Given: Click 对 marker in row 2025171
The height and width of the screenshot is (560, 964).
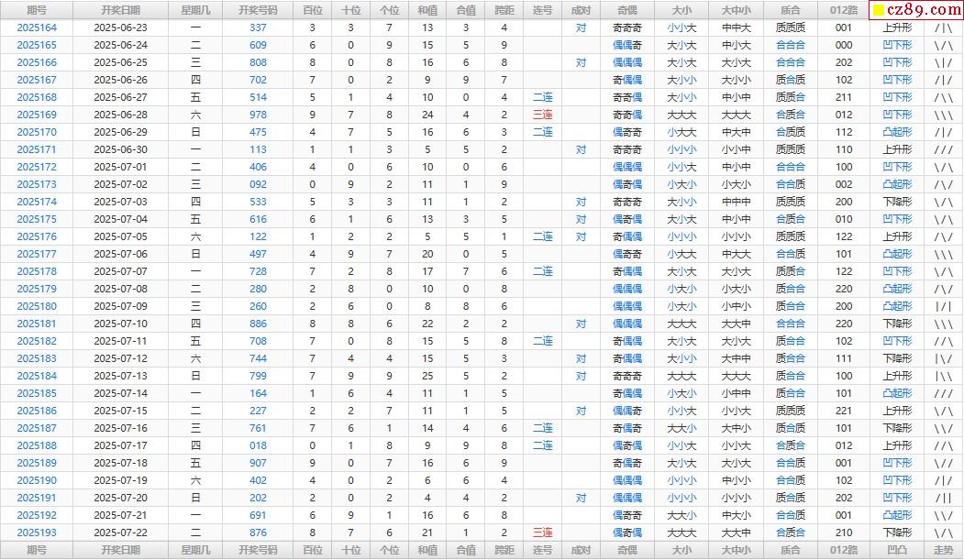Looking at the screenshot, I should pyautogui.click(x=581, y=149).
